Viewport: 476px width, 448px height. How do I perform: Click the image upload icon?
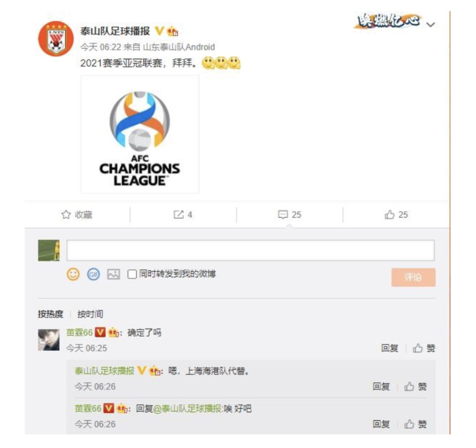114,274
